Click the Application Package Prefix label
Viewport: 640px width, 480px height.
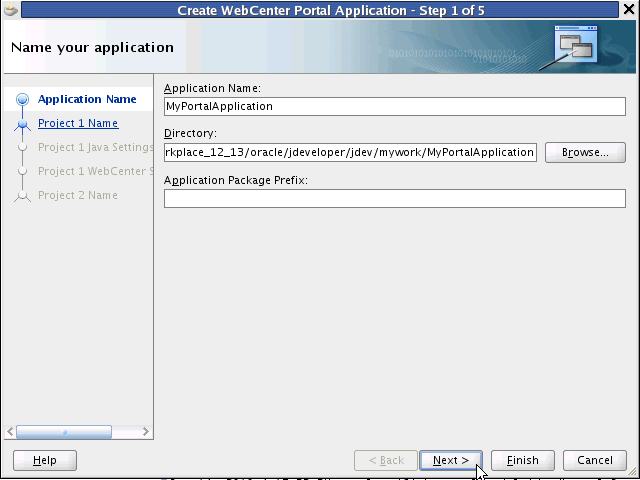click(x=236, y=180)
